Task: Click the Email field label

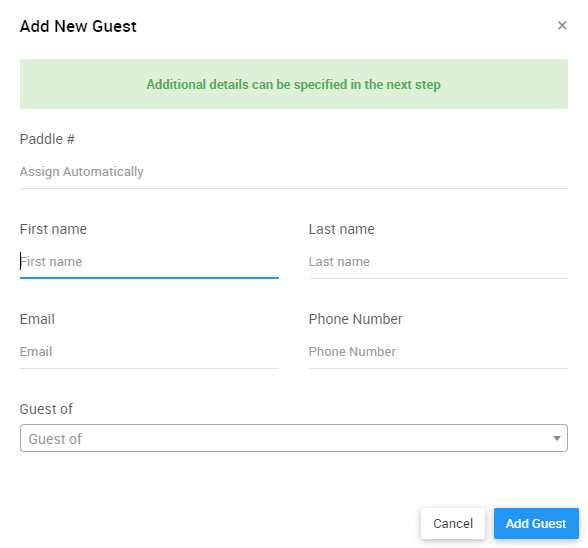Action: point(37,319)
